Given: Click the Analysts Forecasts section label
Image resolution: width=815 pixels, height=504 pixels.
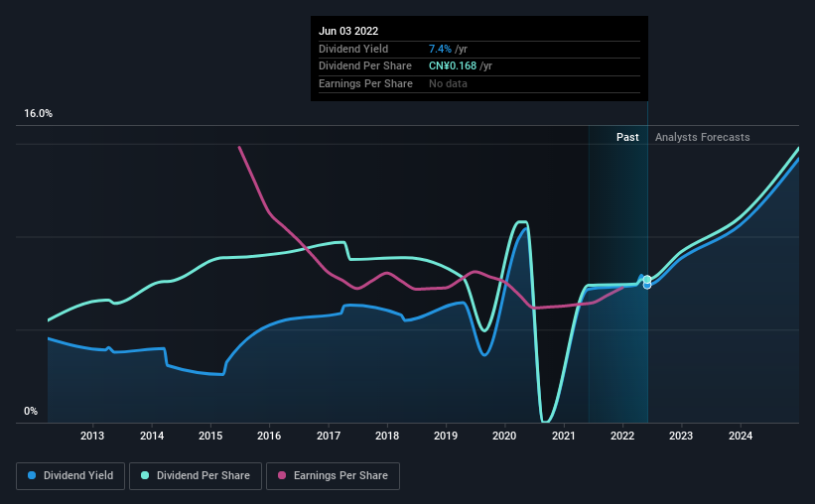Looking at the screenshot, I should [702, 137].
